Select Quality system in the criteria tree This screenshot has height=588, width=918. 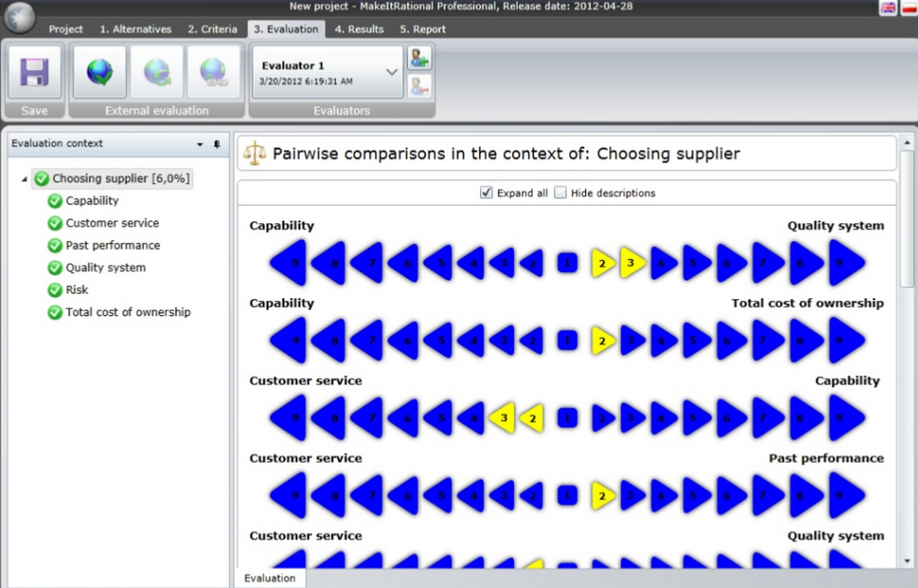pyautogui.click(x=106, y=267)
